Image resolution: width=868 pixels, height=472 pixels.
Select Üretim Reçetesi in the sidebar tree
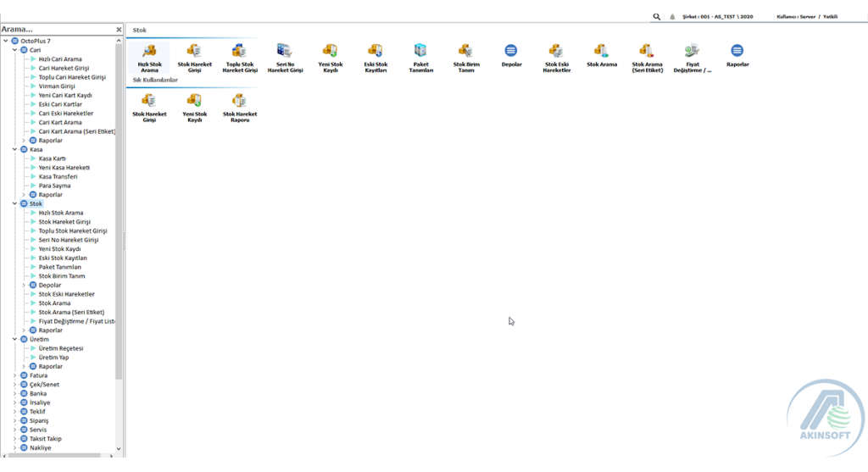(x=60, y=348)
